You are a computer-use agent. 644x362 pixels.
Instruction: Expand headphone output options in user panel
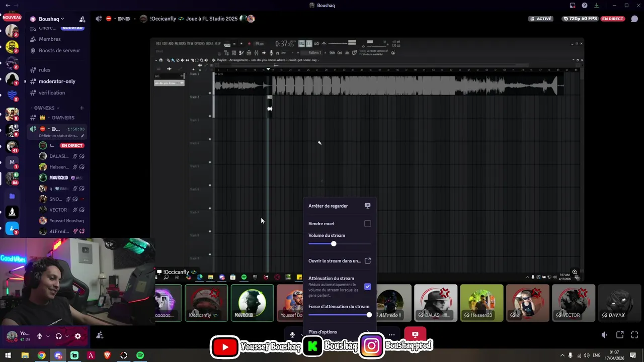tap(67, 336)
